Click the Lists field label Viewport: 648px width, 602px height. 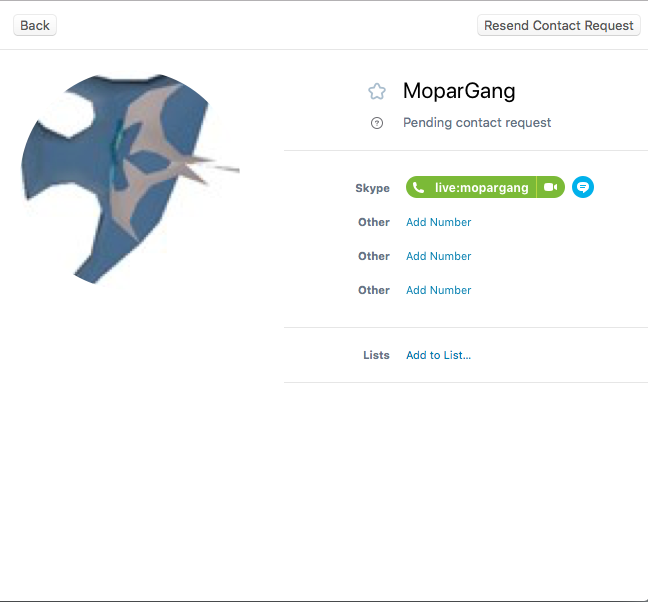point(376,355)
